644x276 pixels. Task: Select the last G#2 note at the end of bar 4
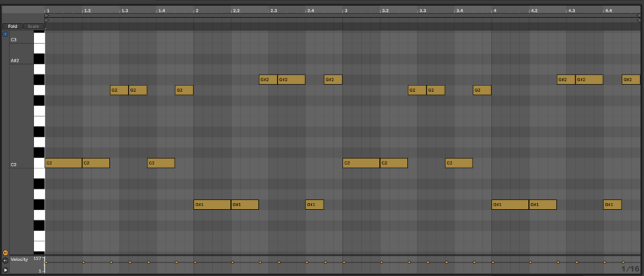coord(631,80)
